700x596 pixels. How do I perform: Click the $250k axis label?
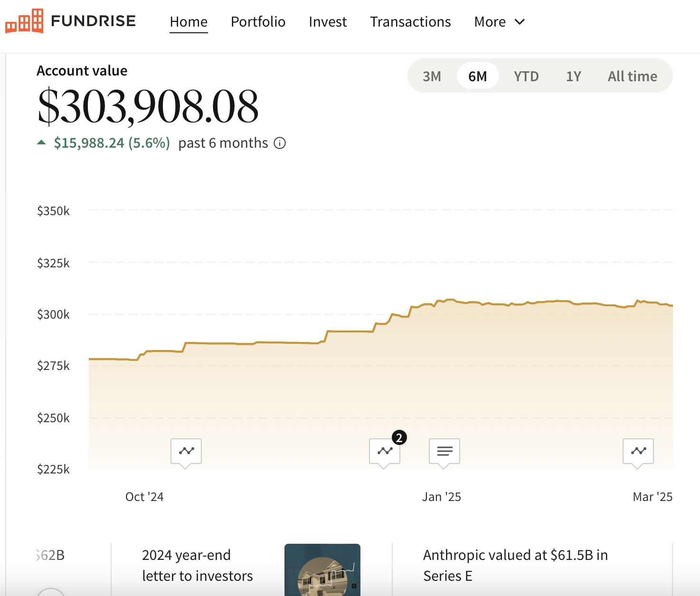54,418
